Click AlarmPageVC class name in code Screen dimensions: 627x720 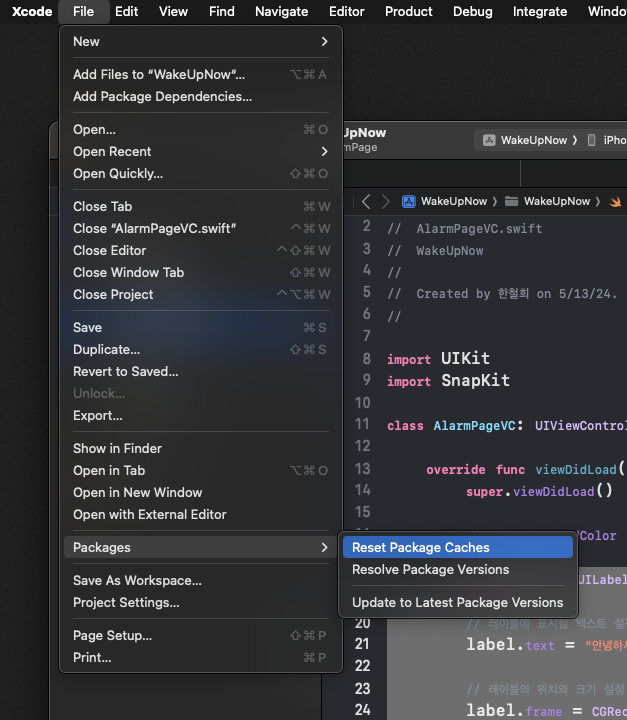point(474,426)
